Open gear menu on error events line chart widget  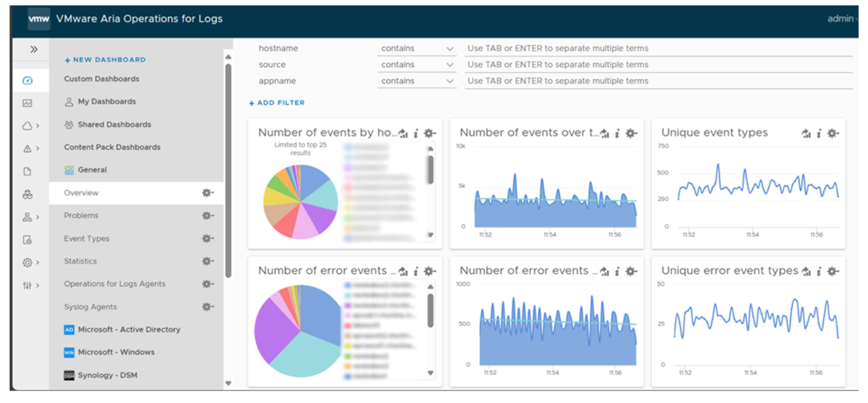click(x=631, y=271)
